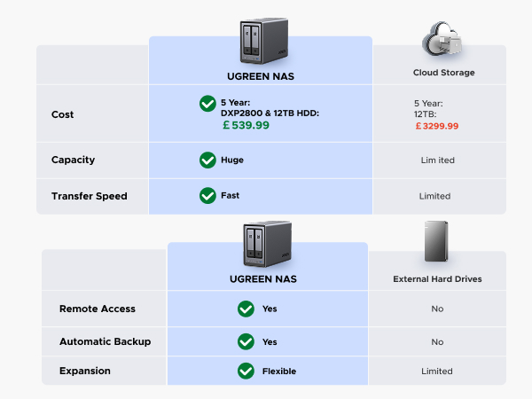
Task: Click the Expansion row label
Action: click(86, 371)
